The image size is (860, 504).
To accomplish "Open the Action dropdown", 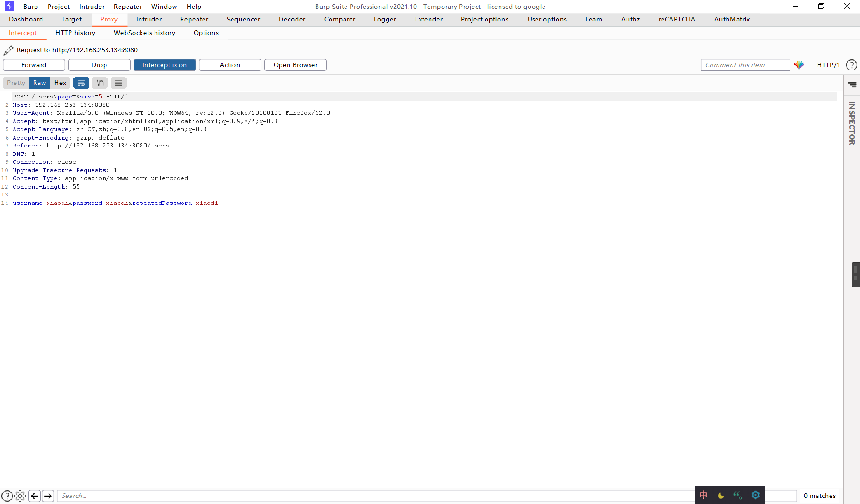I will [230, 65].
